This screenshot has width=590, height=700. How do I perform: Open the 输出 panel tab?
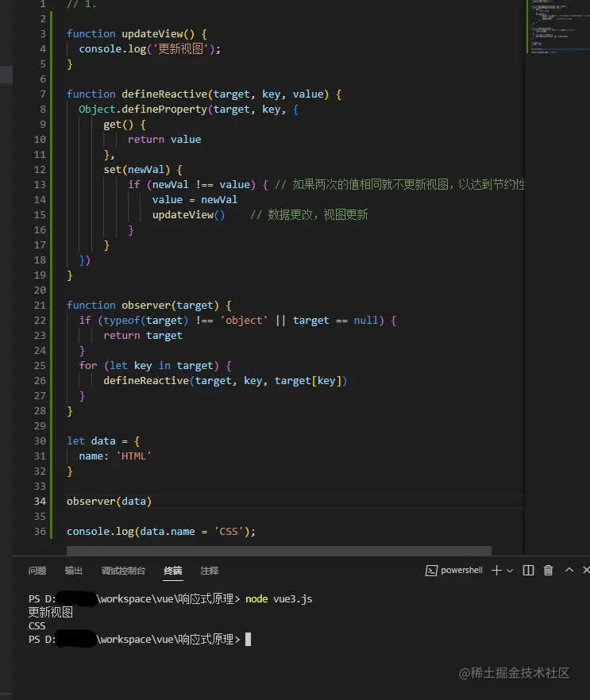point(74,571)
